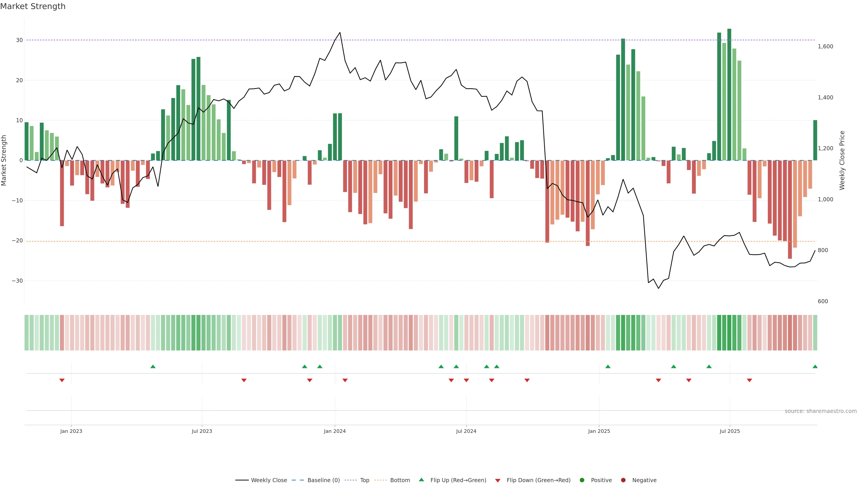Image resolution: width=868 pixels, height=488 pixels.
Task: Click the Market Strength chart title
Action: point(33,6)
